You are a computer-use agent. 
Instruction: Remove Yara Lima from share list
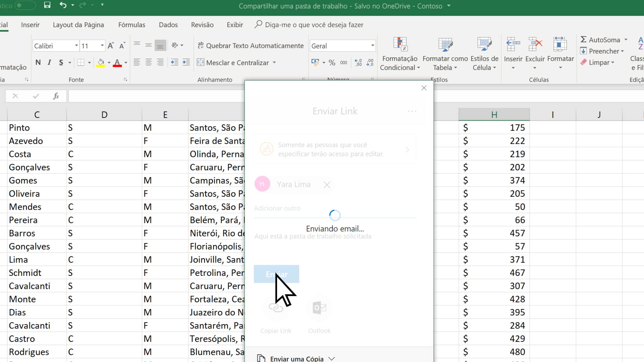click(327, 184)
